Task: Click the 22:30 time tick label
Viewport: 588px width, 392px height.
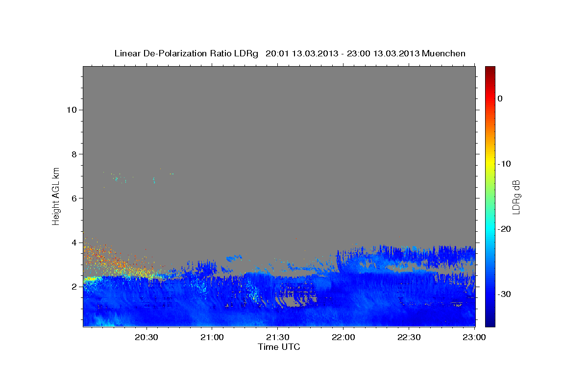Action: coord(409,338)
